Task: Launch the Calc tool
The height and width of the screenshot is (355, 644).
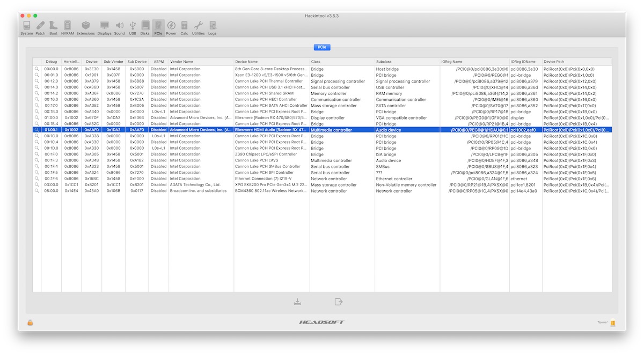Action: (184, 27)
